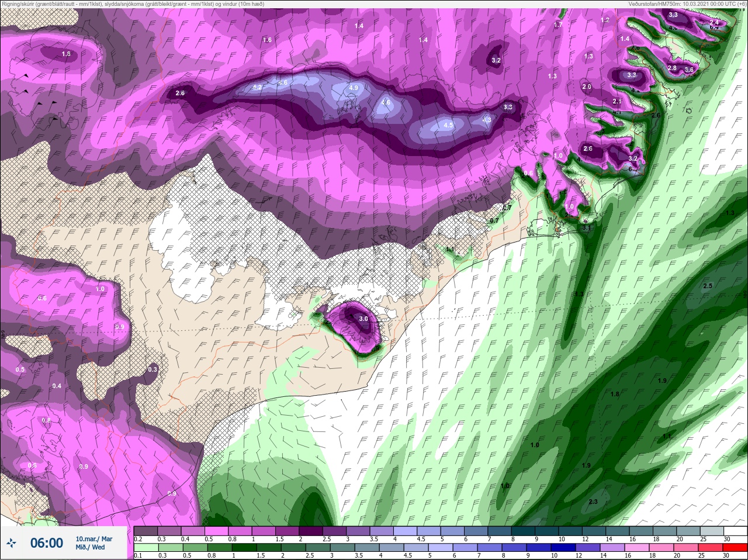Image resolution: width=748 pixels, height=560 pixels.
Task: Click the 3.6 value on the map
Action: [689, 70]
